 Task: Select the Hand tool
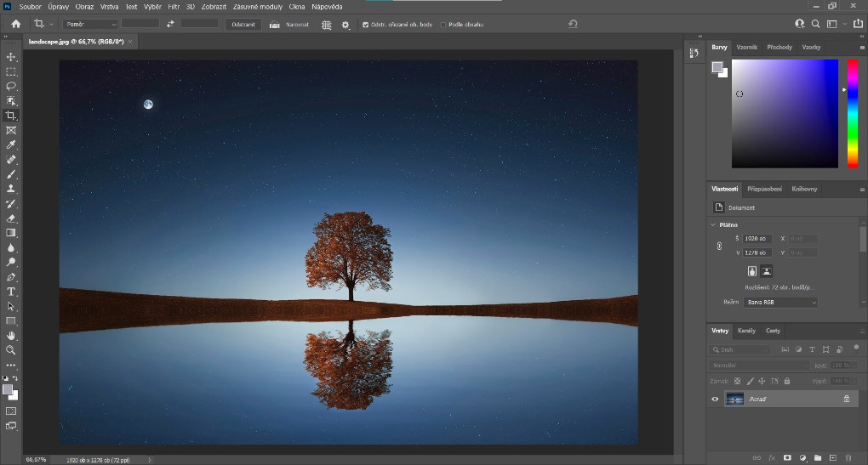pos(11,335)
